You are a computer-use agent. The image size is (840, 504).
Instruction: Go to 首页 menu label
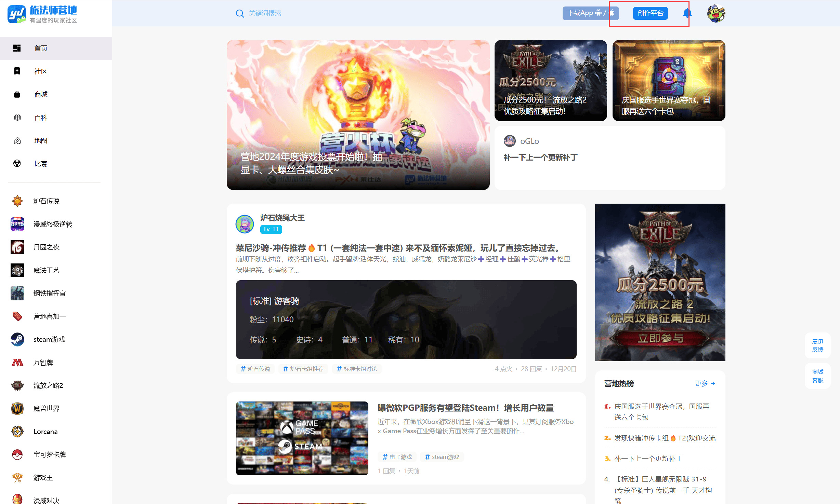[x=41, y=48]
